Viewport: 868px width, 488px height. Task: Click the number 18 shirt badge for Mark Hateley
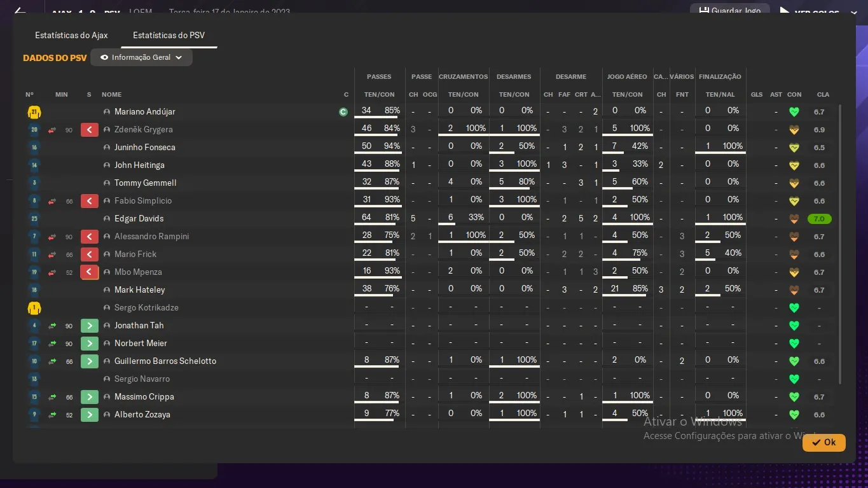[34, 290]
